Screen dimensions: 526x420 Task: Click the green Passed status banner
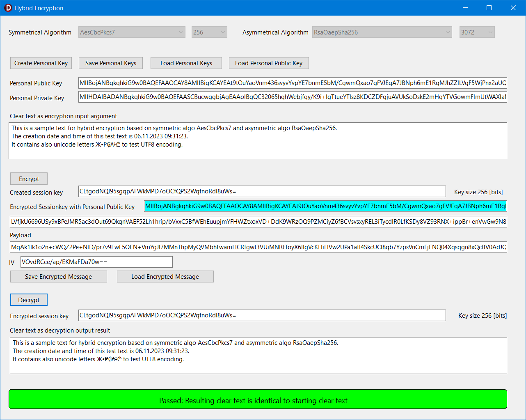coord(258,399)
